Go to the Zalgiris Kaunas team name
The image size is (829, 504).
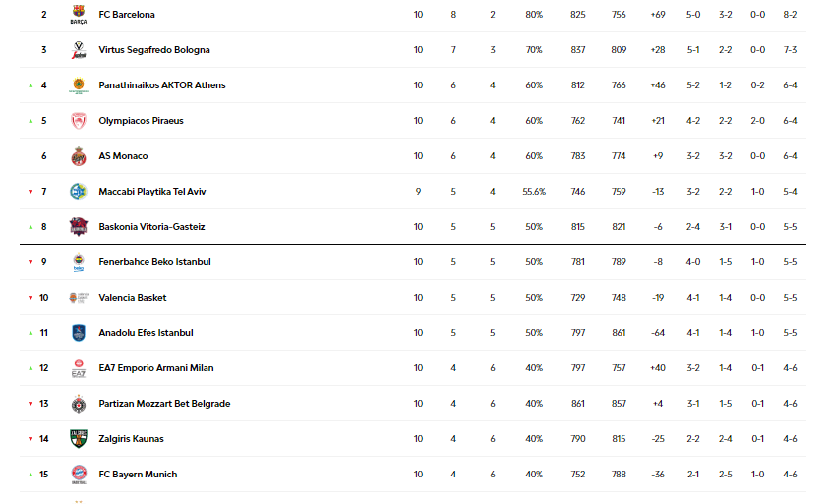(x=131, y=439)
